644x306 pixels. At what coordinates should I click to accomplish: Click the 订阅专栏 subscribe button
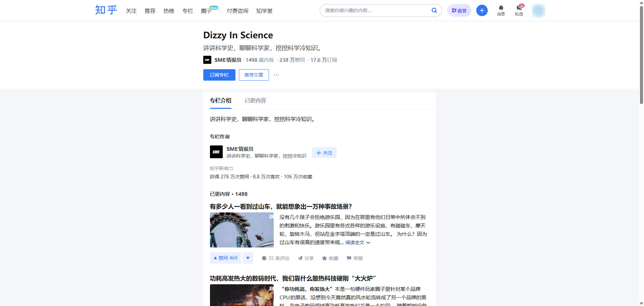pyautogui.click(x=219, y=75)
